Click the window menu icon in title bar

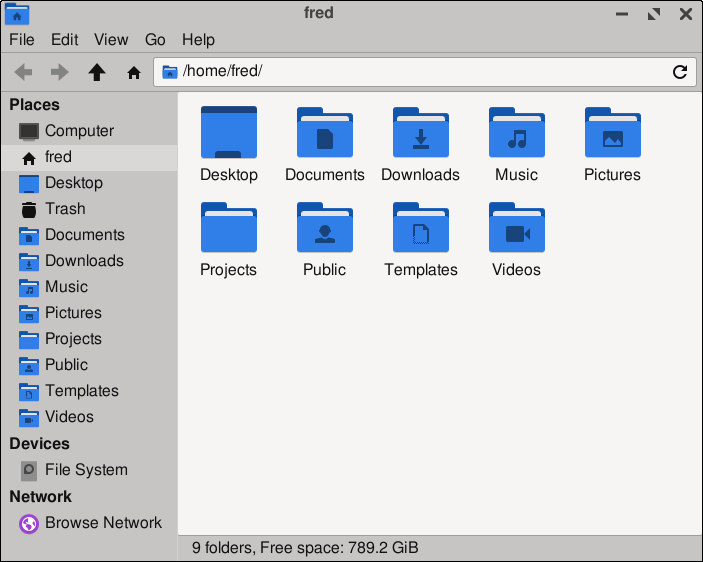pyautogui.click(x=17, y=14)
